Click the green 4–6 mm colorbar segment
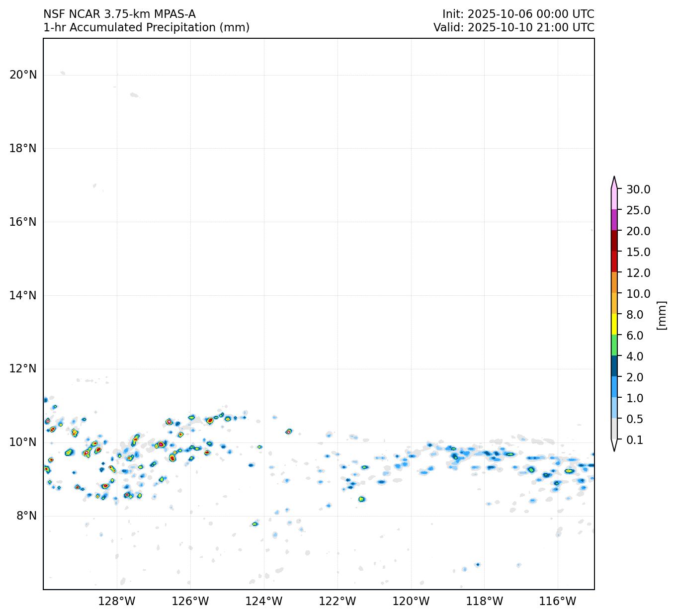 click(614, 345)
